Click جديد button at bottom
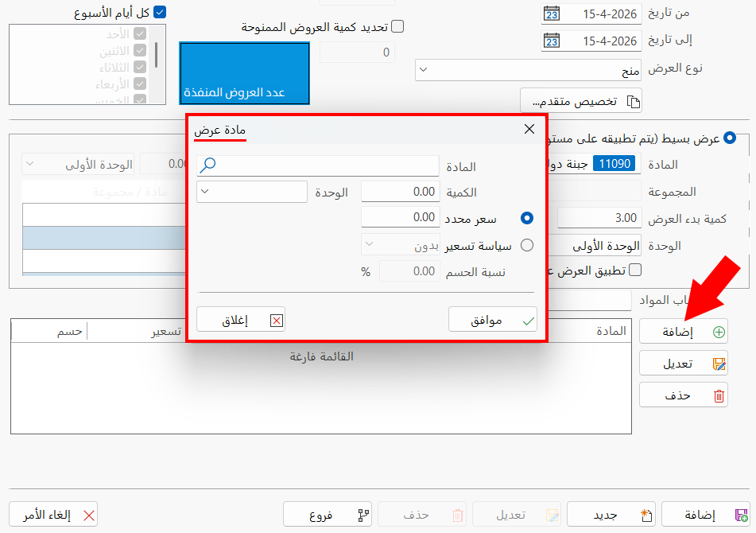Image resolution: width=756 pixels, height=533 pixels. click(x=611, y=515)
